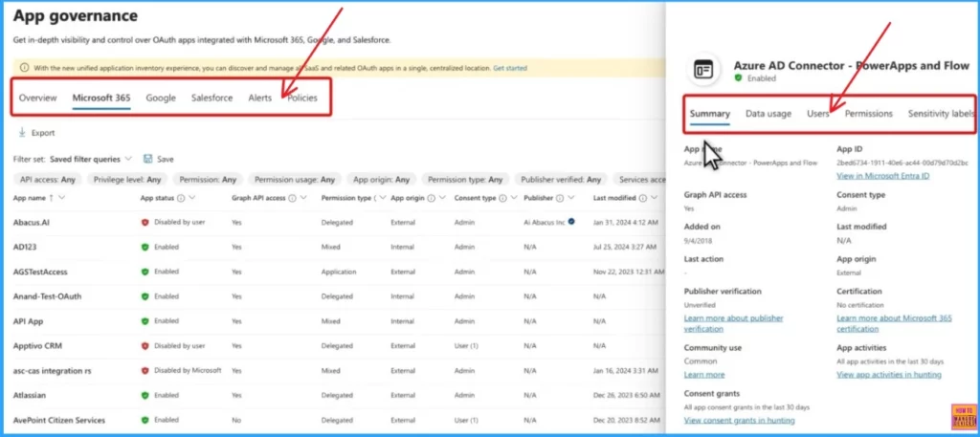Open View in Microsoft Entra ID link

883,176
